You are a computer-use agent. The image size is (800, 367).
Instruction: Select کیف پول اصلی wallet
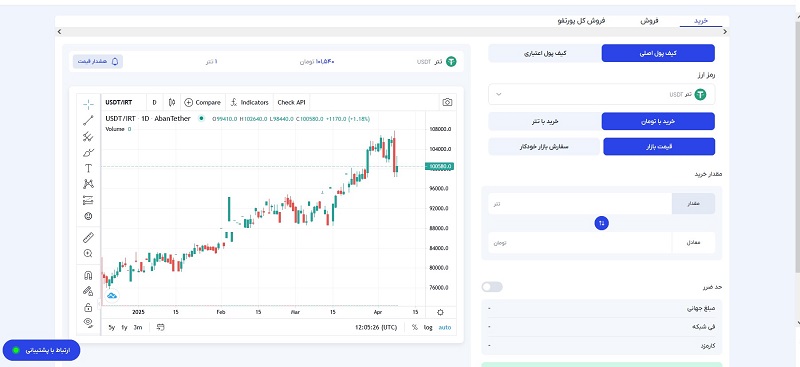coord(658,53)
